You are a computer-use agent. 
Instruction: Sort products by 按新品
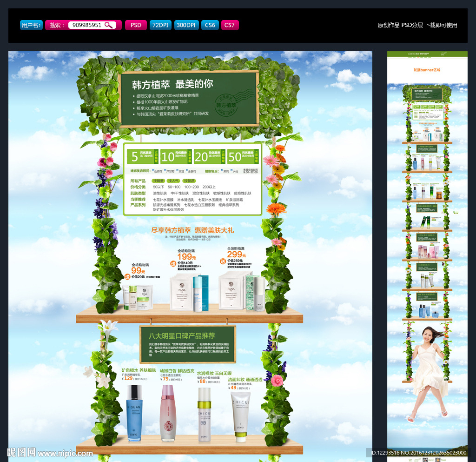tap(189, 181)
